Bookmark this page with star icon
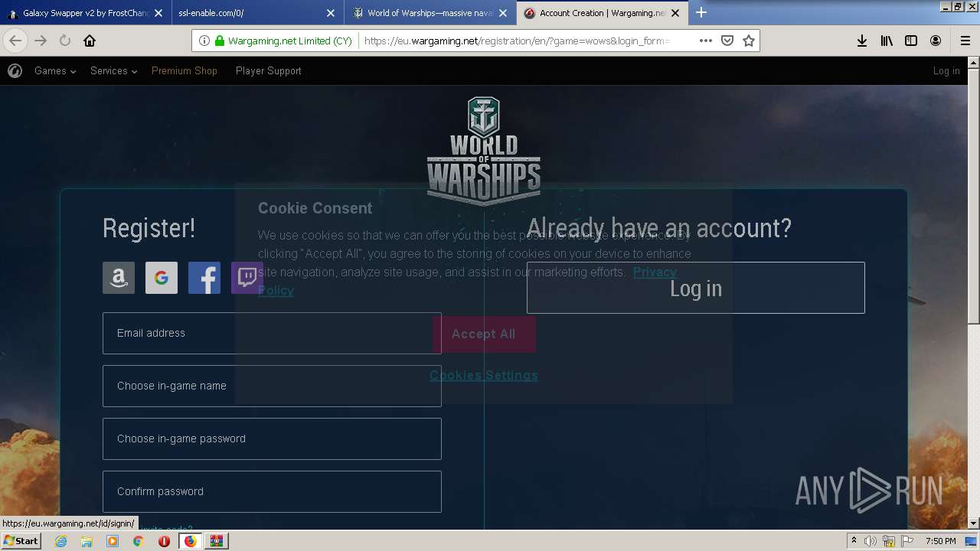 [x=749, y=41]
